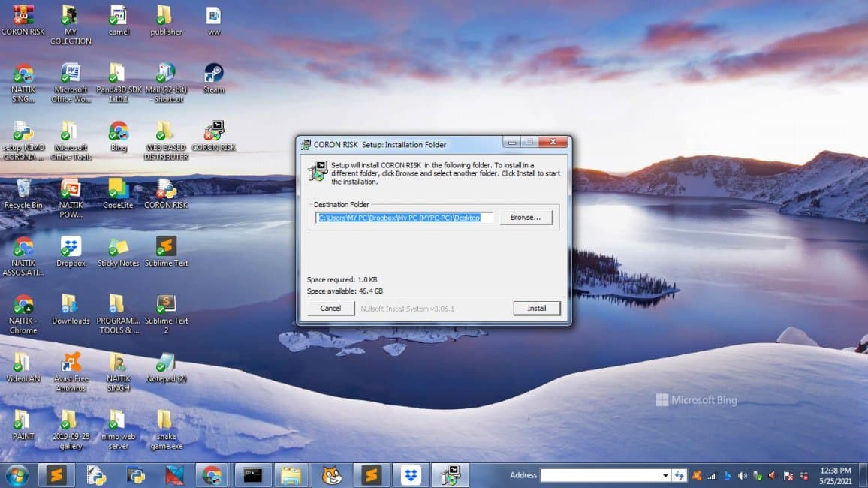This screenshot has height=488, width=868.
Task: Select the NAITIK SINGH folder icon
Action: 118,372
